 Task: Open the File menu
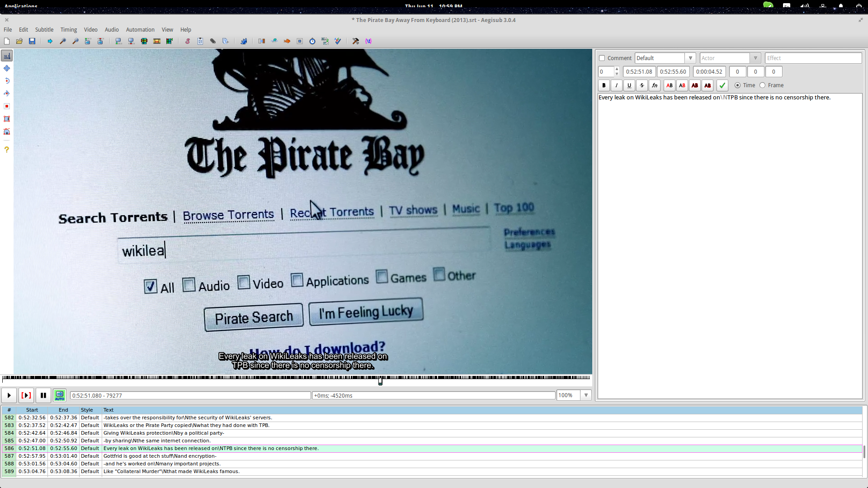[8, 30]
